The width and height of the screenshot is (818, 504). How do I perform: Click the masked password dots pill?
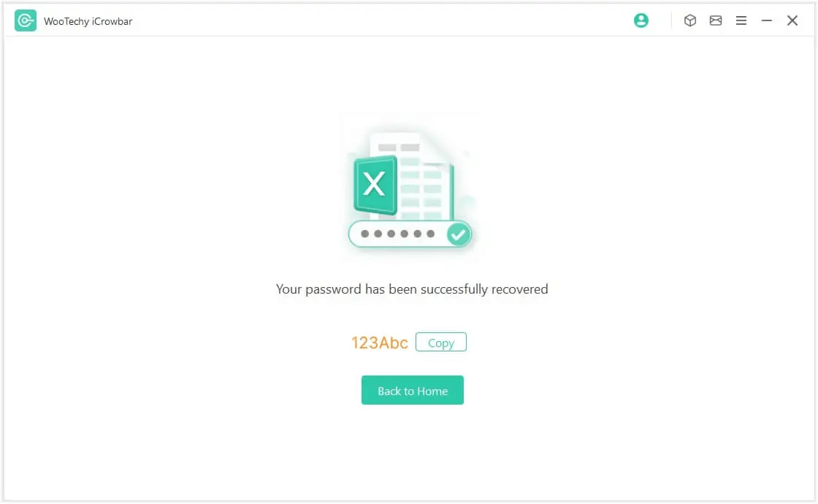tap(410, 234)
